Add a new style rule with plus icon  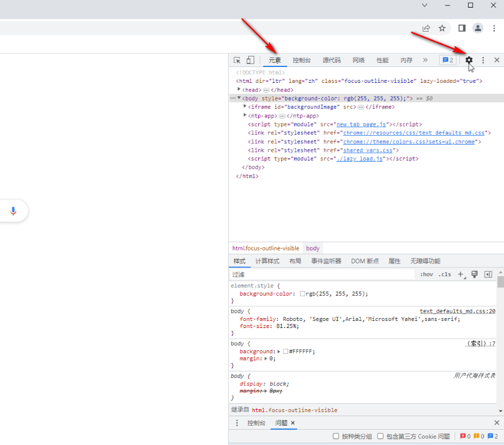point(461,275)
